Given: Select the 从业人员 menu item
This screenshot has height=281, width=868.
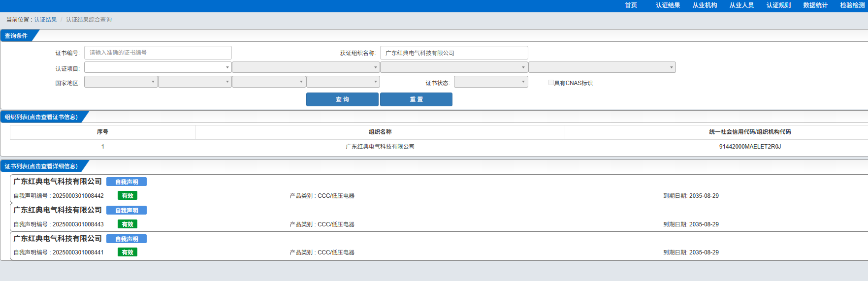Looking at the screenshot, I should click(741, 5).
